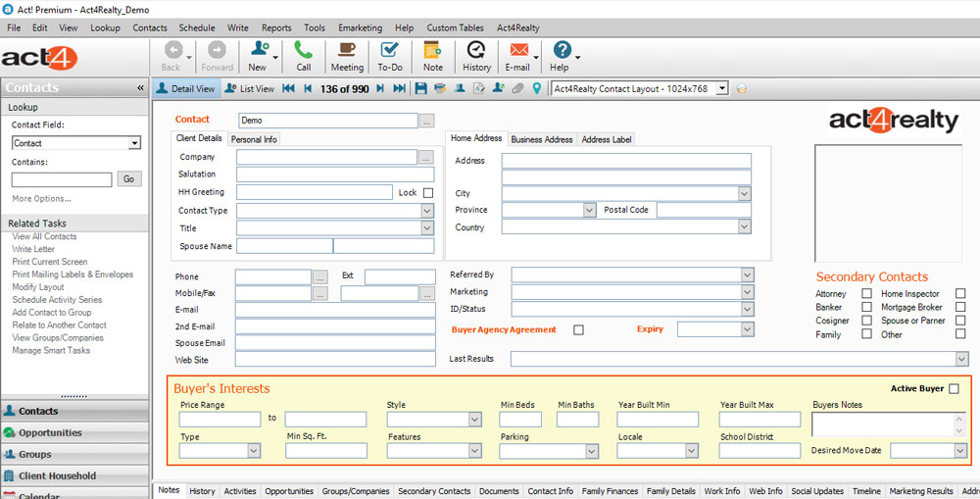Tick the Family checkbox
The width and height of the screenshot is (980, 499).
[x=867, y=334]
